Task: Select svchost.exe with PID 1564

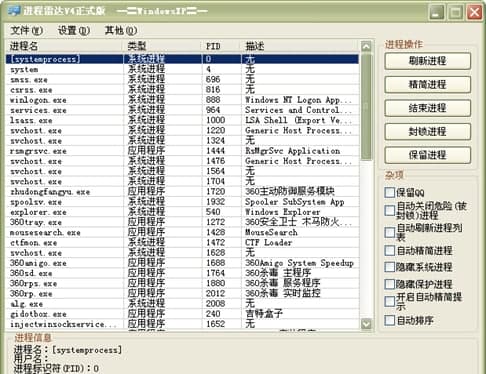Action: tap(183, 171)
